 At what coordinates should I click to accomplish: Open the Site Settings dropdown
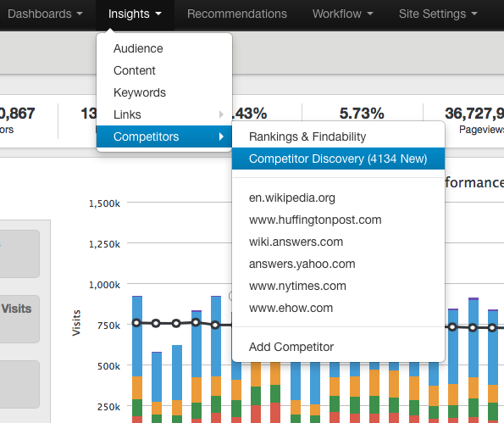coord(438,14)
